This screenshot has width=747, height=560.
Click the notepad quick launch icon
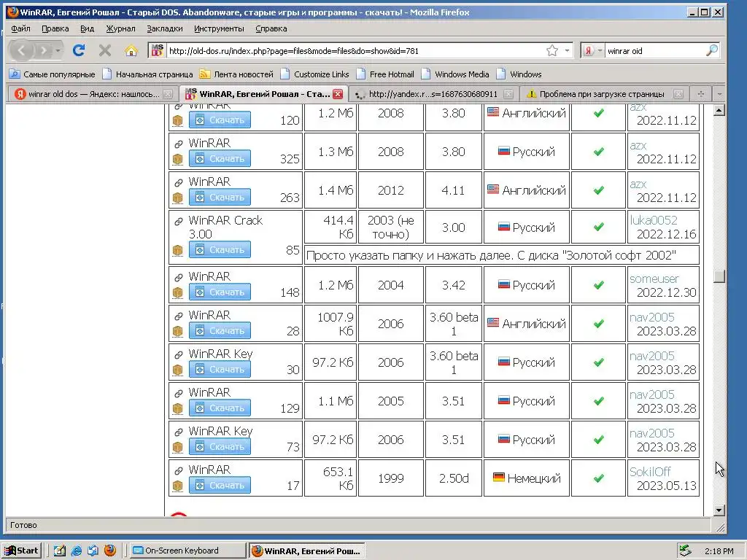[60, 551]
